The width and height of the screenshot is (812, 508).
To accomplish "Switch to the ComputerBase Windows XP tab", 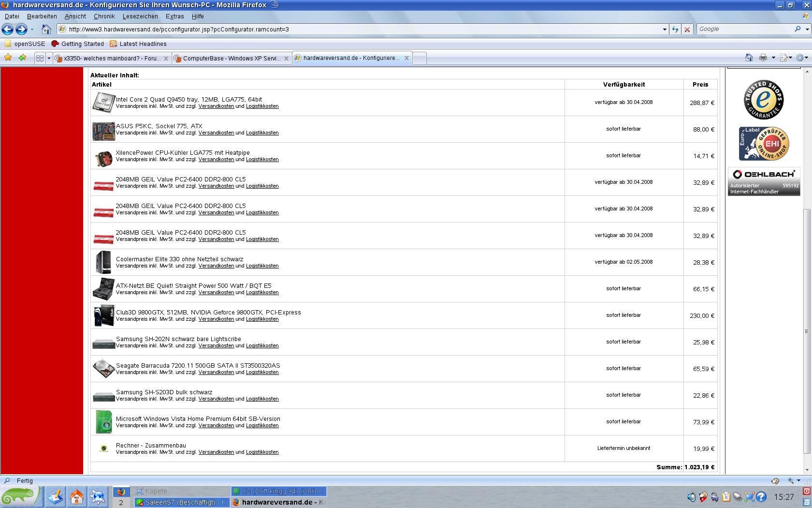I will point(232,58).
